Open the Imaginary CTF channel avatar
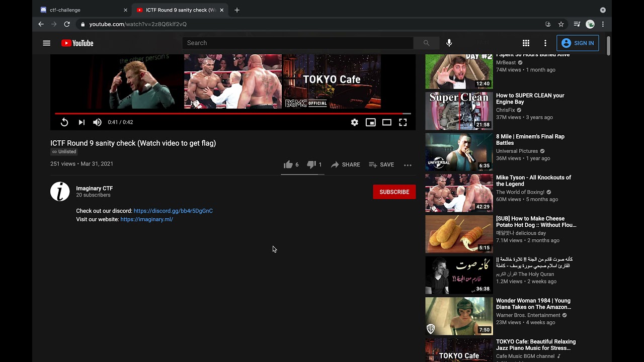This screenshot has width=644, height=362. click(60, 192)
